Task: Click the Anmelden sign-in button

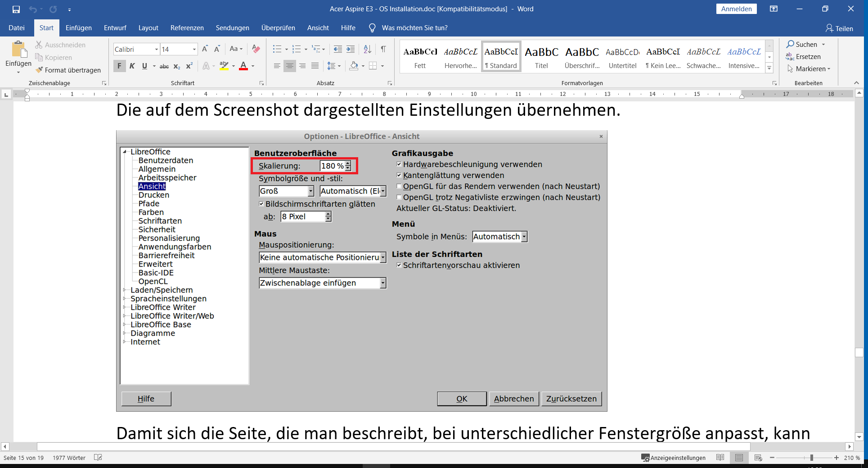Action: [736, 9]
